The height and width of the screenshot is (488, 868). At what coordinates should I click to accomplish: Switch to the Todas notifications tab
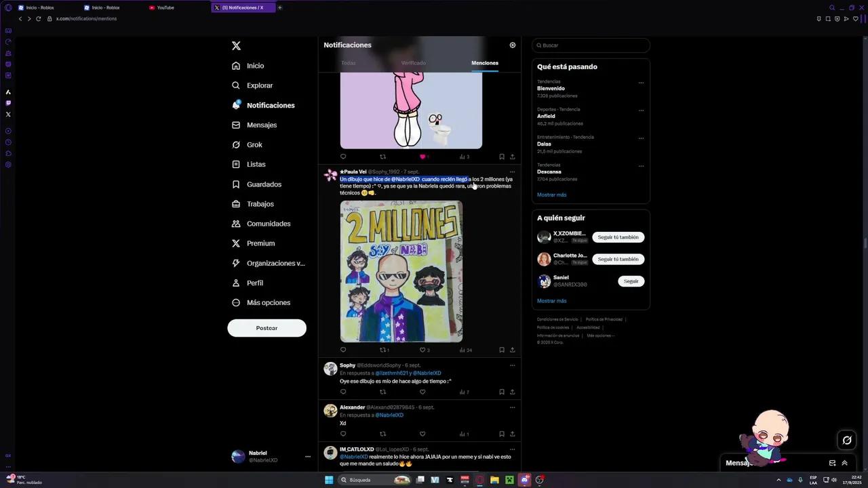click(349, 63)
